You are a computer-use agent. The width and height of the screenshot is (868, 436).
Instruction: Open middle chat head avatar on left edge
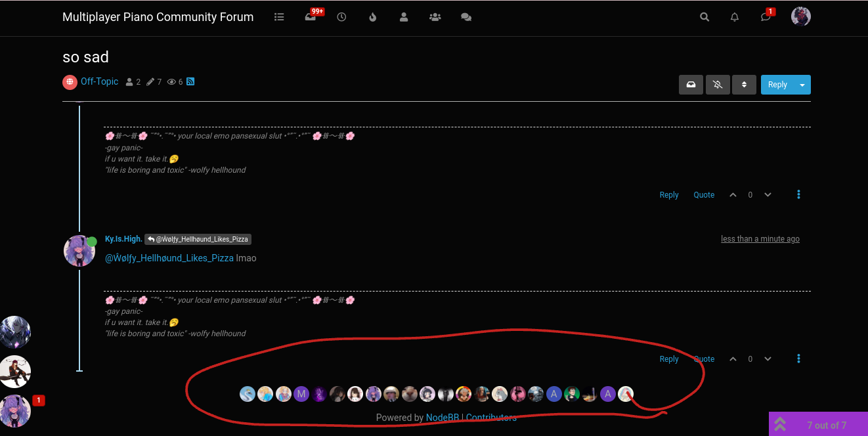point(14,372)
